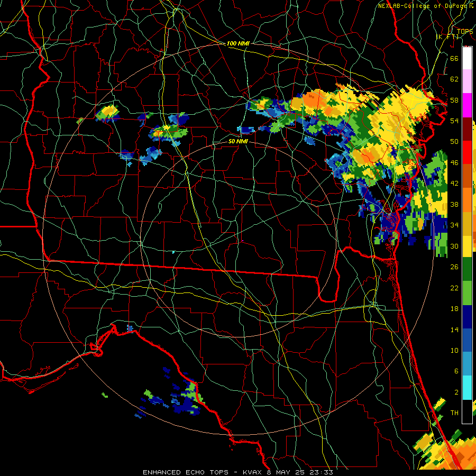This screenshot has width=476, height=476.
Task: Click the '42' legend value
Action: pyautogui.click(x=454, y=184)
